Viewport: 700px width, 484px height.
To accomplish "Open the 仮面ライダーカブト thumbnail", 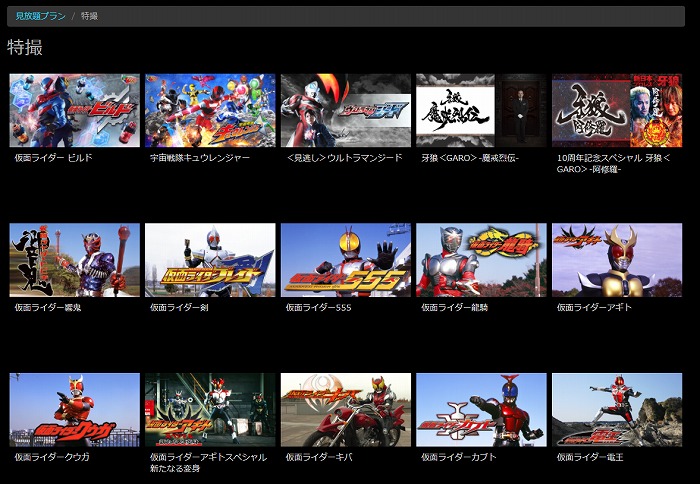I will tap(481, 410).
